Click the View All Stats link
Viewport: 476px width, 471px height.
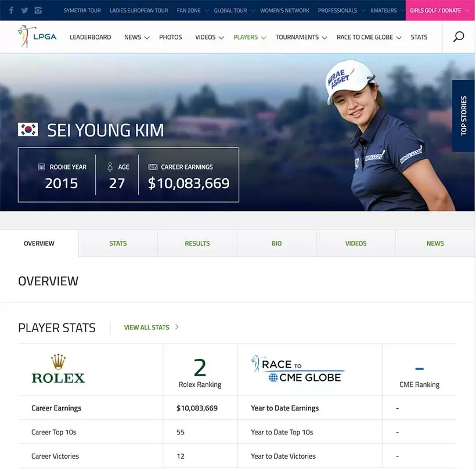click(x=151, y=328)
